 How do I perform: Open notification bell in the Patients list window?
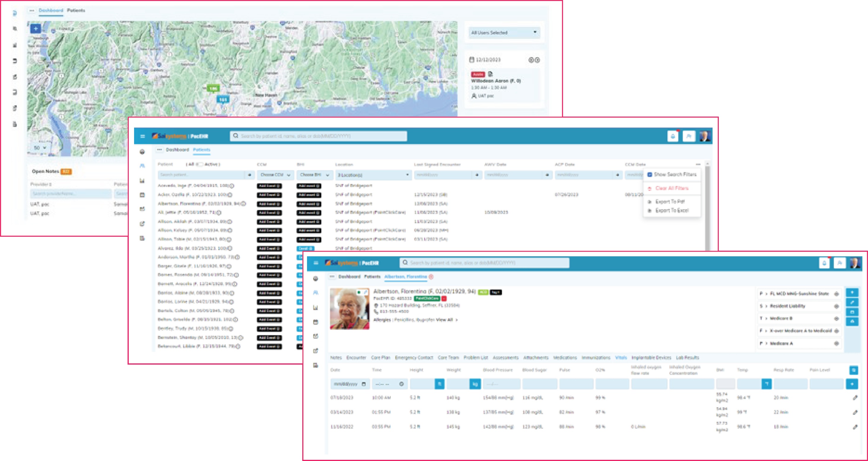point(673,136)
